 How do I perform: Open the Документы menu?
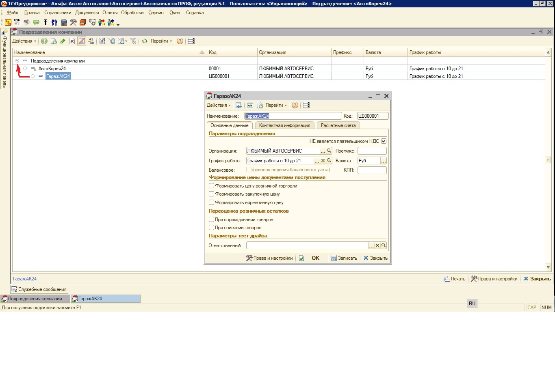pyautogui.click(x=87, y=13)
